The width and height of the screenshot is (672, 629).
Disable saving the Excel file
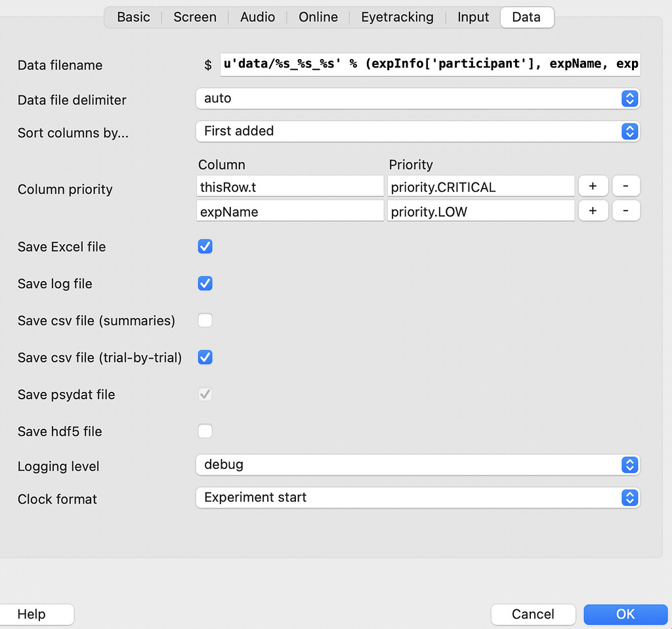click(x=205, y=246)
